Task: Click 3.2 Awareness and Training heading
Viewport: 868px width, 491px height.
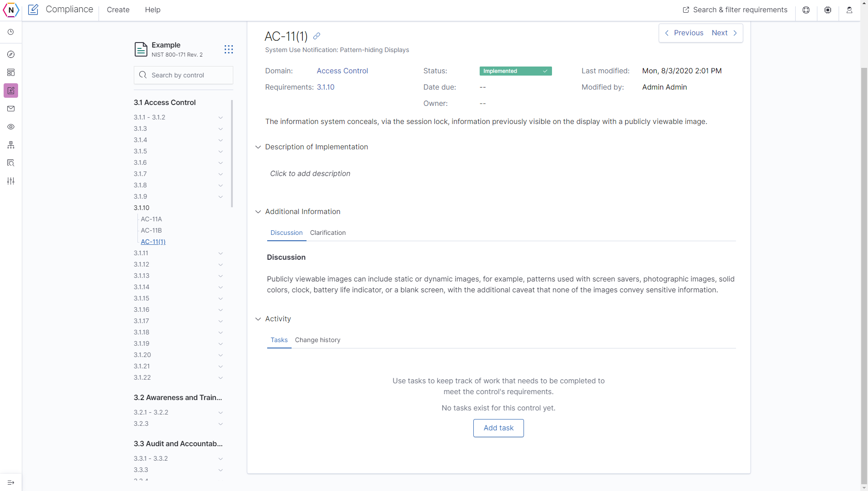Action: click(x=178, y=398)
